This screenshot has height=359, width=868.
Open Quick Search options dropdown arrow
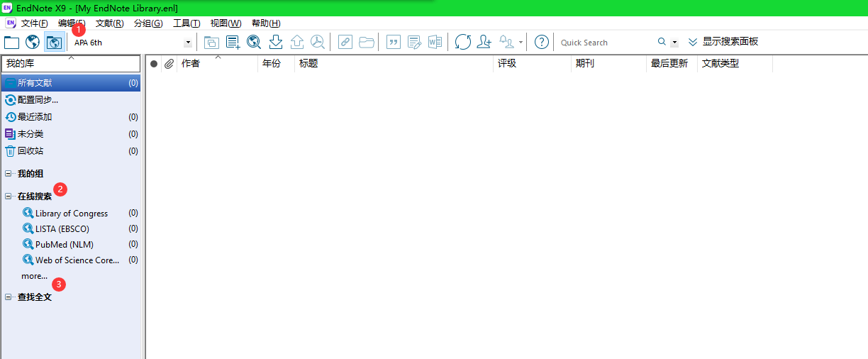674,43
